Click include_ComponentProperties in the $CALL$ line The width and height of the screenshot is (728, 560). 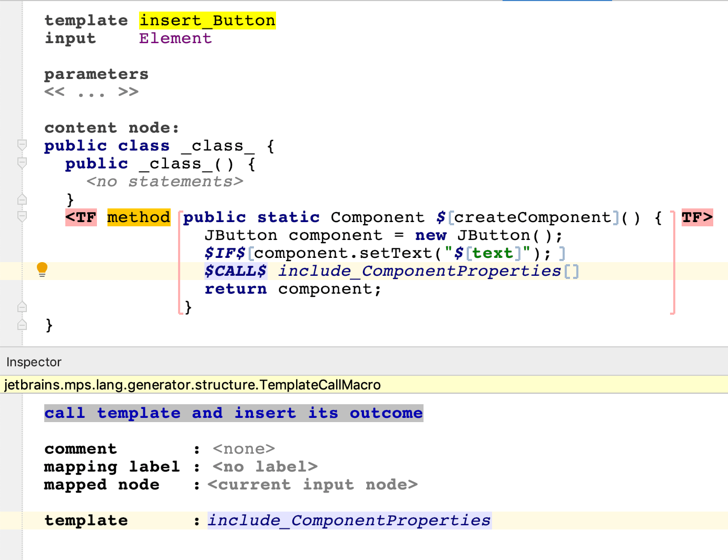click(x=419, y=271)
